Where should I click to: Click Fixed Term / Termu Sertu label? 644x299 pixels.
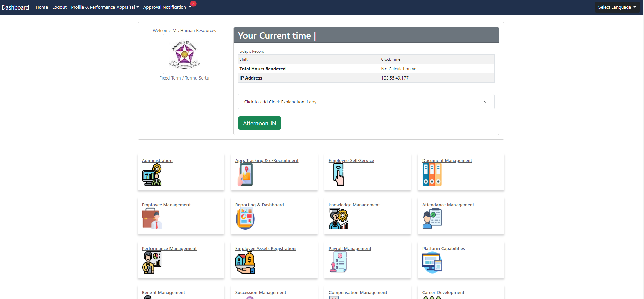point(184,78)
